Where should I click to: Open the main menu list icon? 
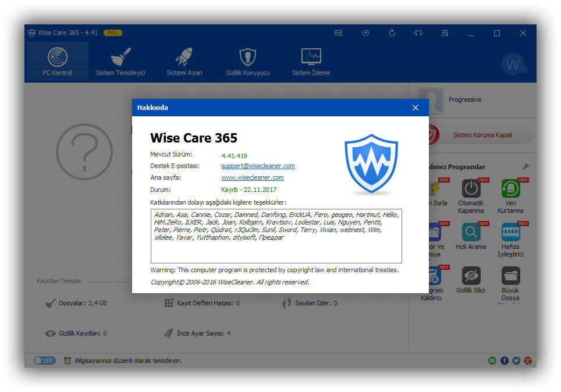[445, 33]
